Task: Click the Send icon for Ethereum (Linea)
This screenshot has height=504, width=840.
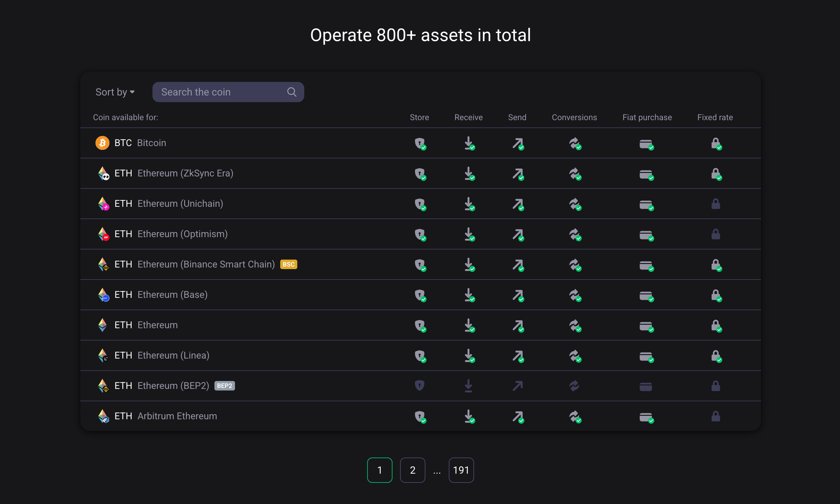Action: [518, 356]
